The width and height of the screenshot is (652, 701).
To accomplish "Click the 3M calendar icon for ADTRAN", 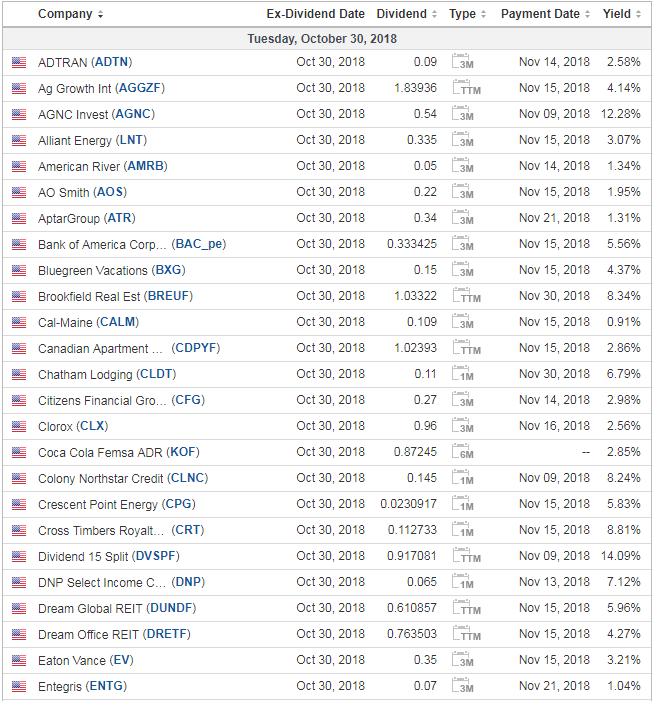I will pyautogui.click(x=462, y=62).
